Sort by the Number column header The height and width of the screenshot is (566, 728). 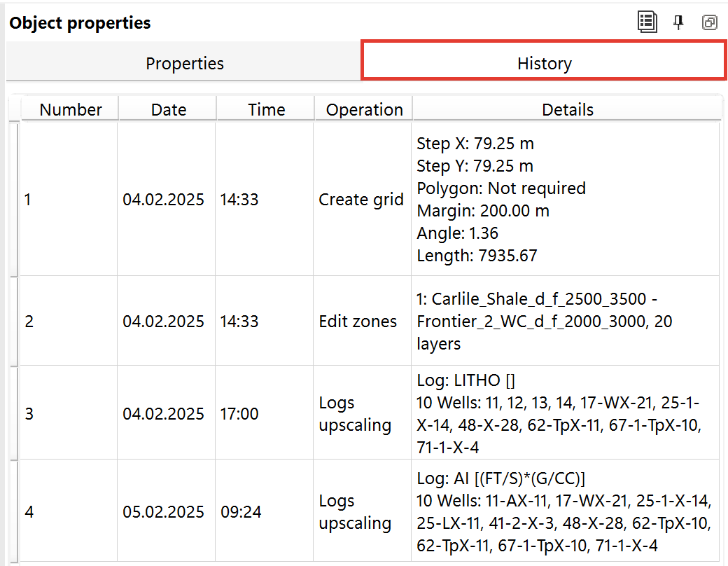(70, 109)
